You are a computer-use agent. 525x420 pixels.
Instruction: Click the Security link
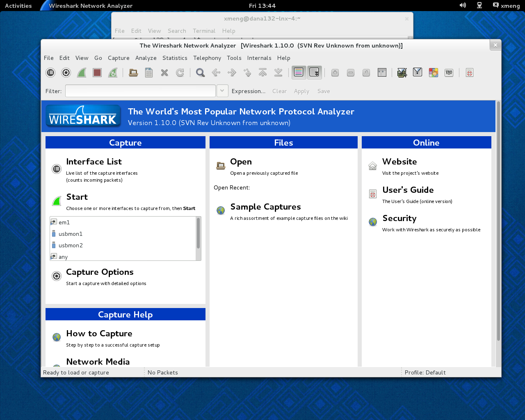pos(399,218)
